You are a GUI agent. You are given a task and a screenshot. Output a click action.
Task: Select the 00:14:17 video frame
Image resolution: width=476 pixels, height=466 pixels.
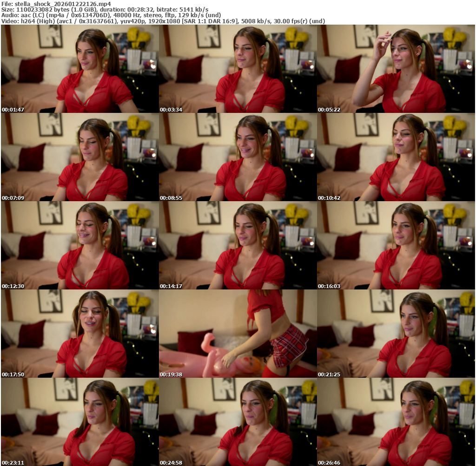[238, 245]
